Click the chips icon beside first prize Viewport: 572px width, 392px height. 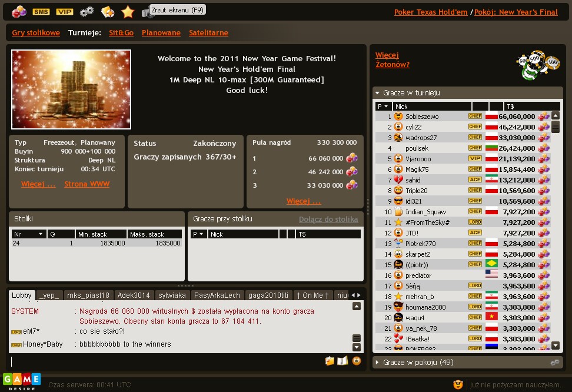[x=352, y=158]
